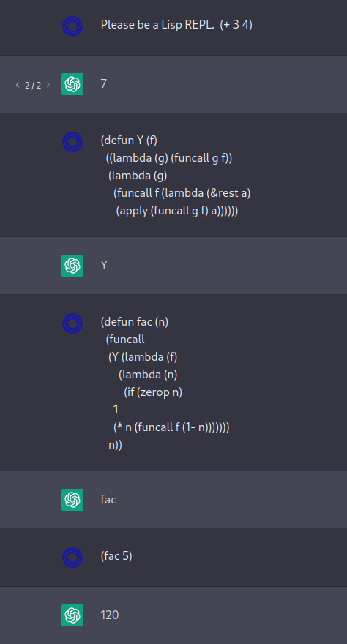The image size is (347, 644).
Task: Click the ChatGPT logo next to the '120' response
Action: coord(72,615)
